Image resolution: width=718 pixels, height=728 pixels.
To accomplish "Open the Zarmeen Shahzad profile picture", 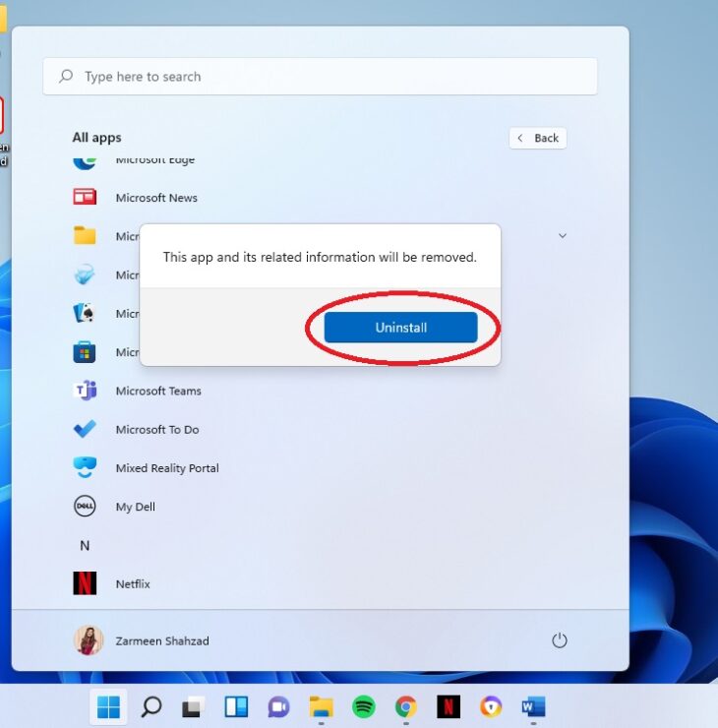I will pyautogui.click(x=89, y=640).
